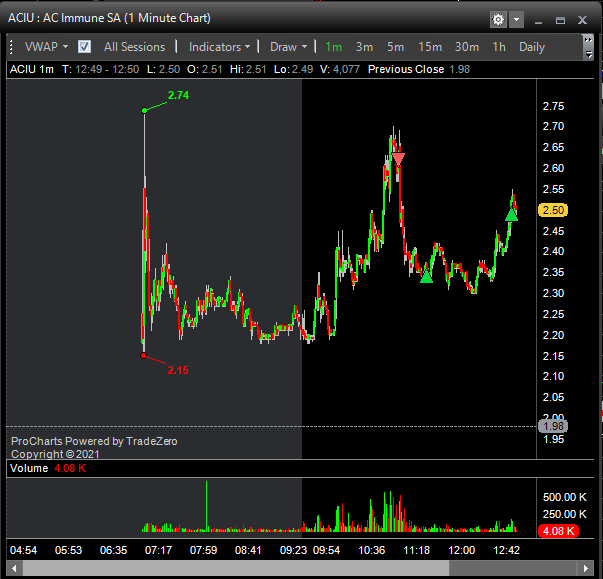Image resolution: width=603 pixels, height=579 pixels.
Task: Click the ACIU 1m symbol label
Action: (x=32, y=69)
